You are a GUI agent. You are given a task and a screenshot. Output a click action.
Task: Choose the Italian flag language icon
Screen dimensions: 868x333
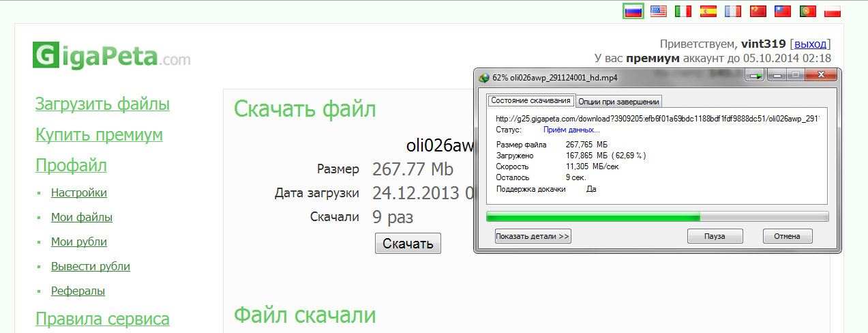click(683, 11)
